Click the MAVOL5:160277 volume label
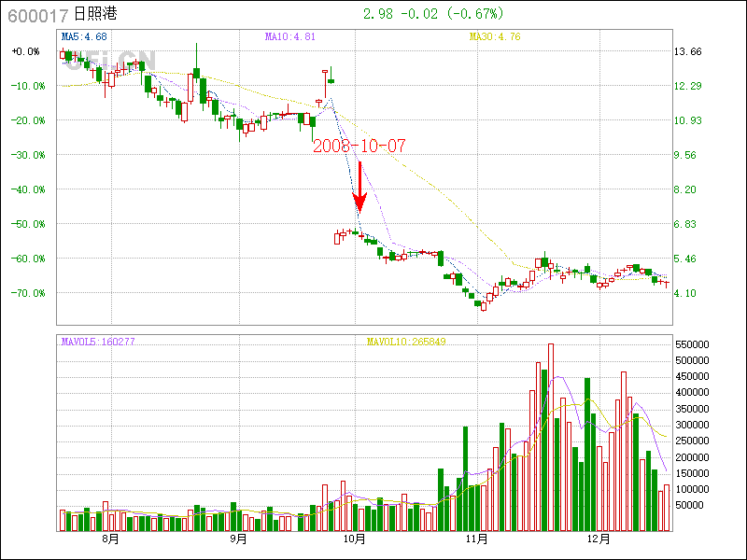The width and height of the screenshot is (747, 560). click(98, 342)
